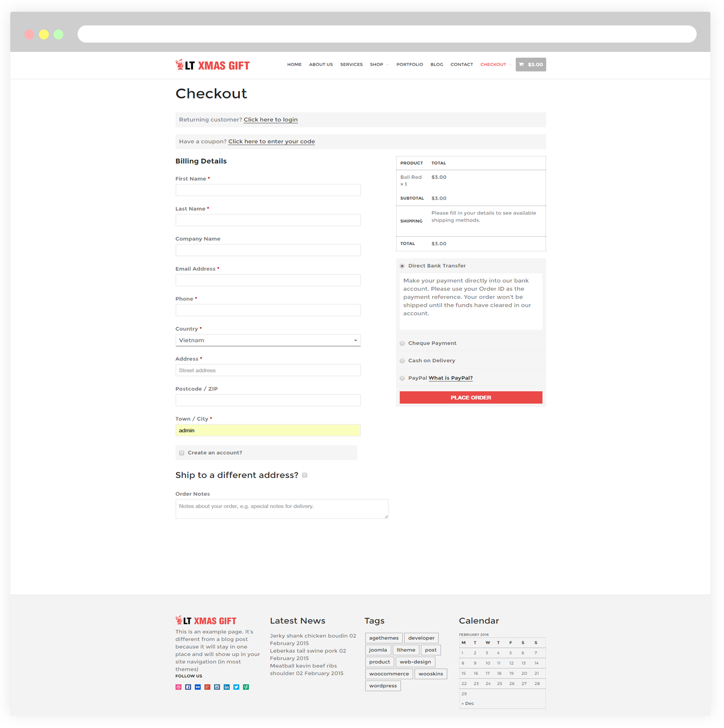The width and height of the screenshot is (724, 728).
Task: Tick Ship to a different address checkbox
Action: coord(305,475)
